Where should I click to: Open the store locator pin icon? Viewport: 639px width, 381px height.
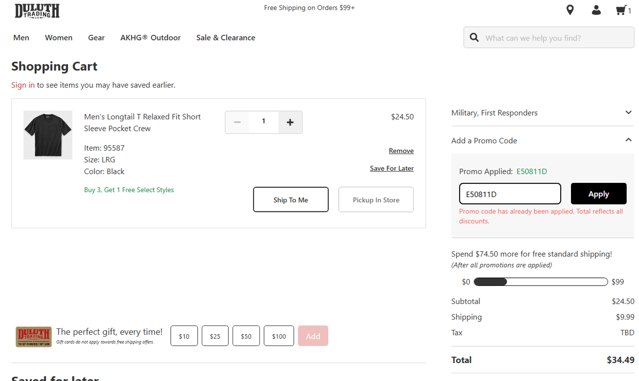(x=570, y=10)
